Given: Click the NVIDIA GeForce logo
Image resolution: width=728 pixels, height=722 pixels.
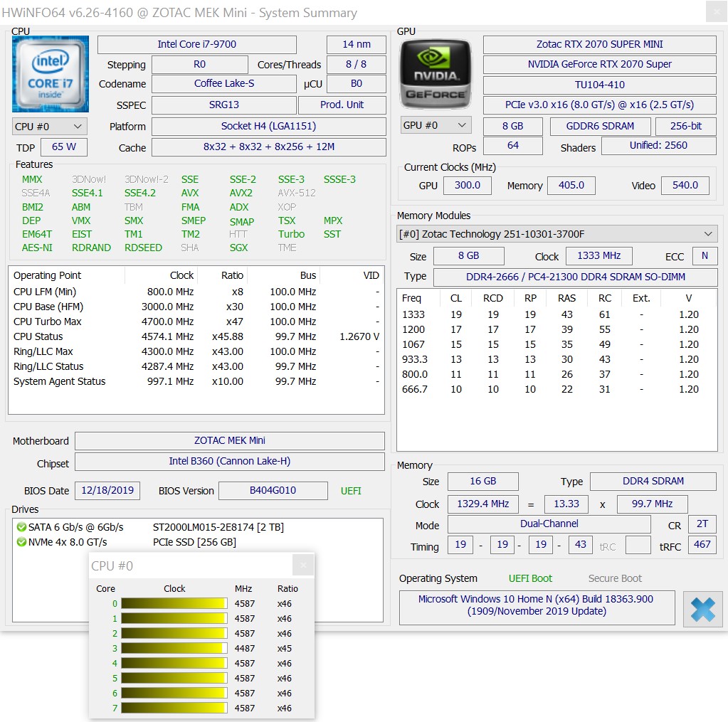Looking at the screenshot, I should point(436,74).
